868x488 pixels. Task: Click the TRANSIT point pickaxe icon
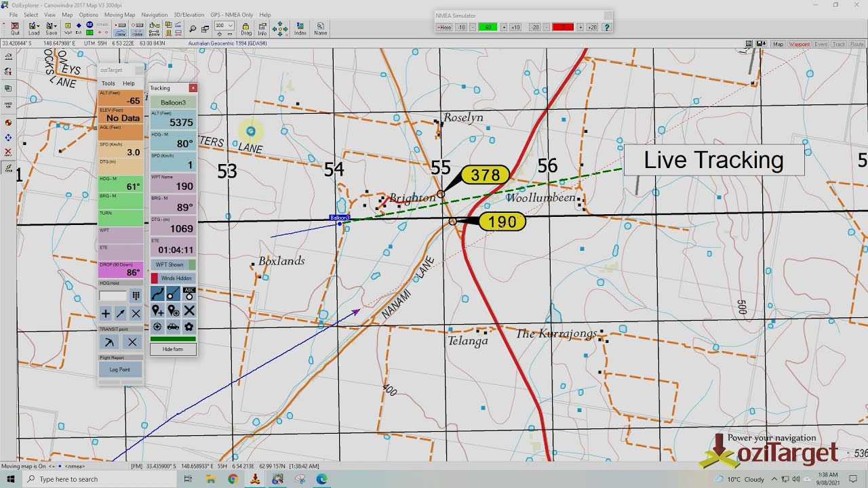[109, 342]
